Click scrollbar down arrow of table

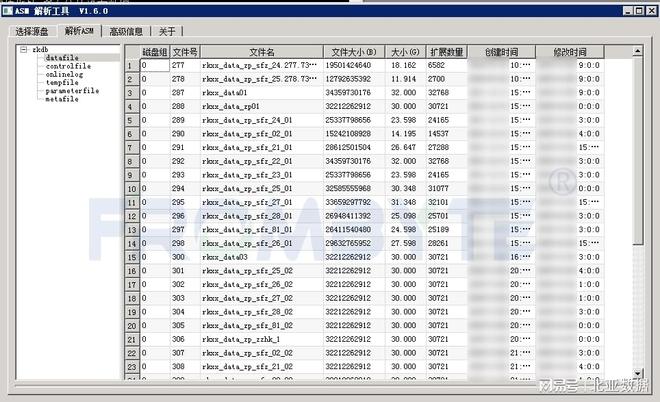(638, 373)
